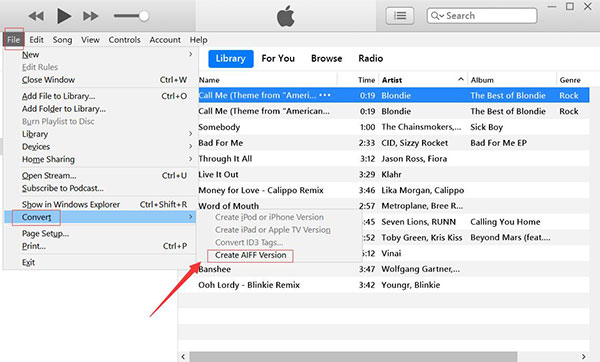The image size is (600, 362).
Task: Click the search magnifier dropdown icon
Action: click(437, 16)
